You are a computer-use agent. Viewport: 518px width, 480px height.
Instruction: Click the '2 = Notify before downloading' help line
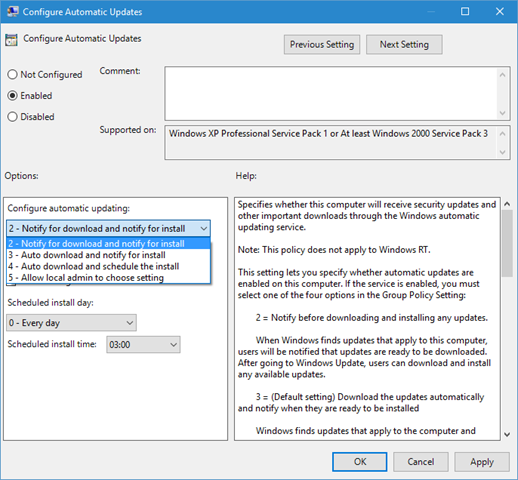tap(372, 318)
